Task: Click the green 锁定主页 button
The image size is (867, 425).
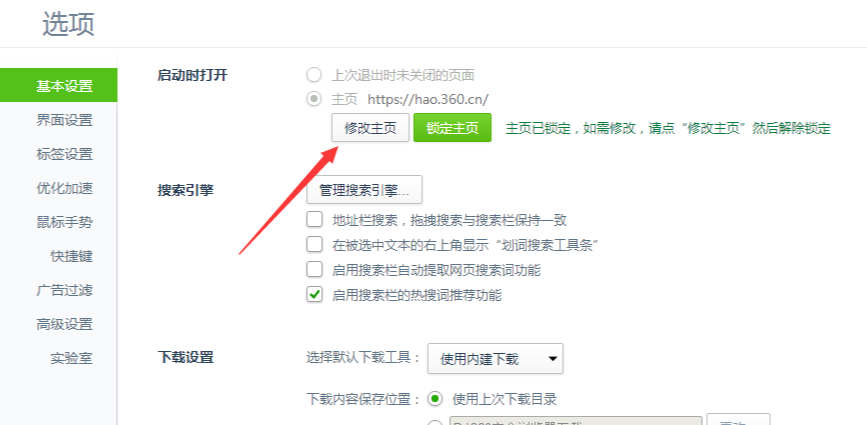Action: point(452,128)
